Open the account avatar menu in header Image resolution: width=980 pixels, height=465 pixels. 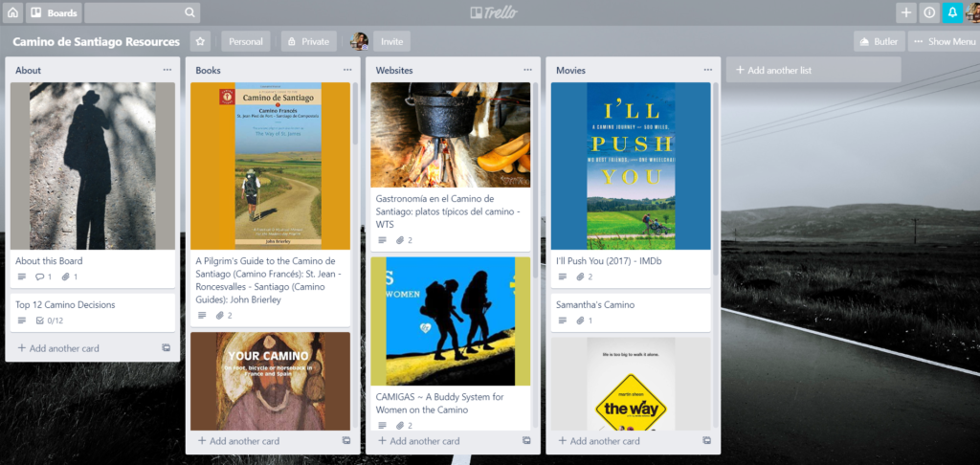[973, 12]
